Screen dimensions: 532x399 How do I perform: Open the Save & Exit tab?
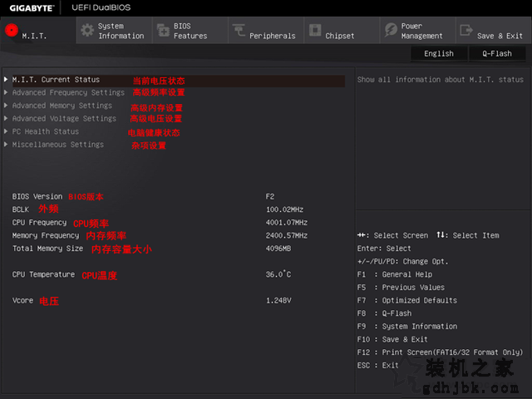pos(494,30)
